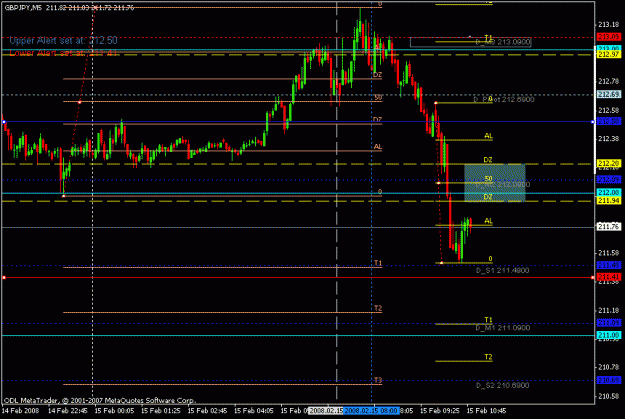Click the grey 212.69 pivot price tag

(608, 94)
